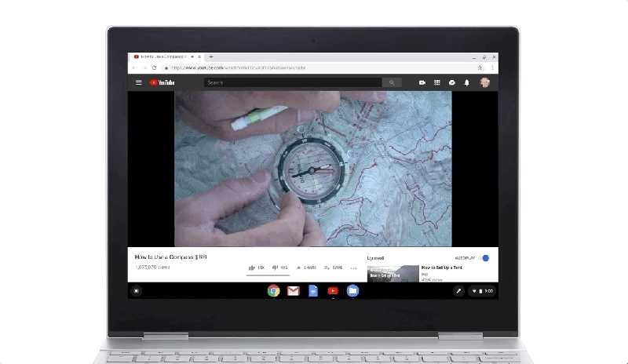
Task: Open the three-dot more actions menu
Action: click(x=353, y=268)
